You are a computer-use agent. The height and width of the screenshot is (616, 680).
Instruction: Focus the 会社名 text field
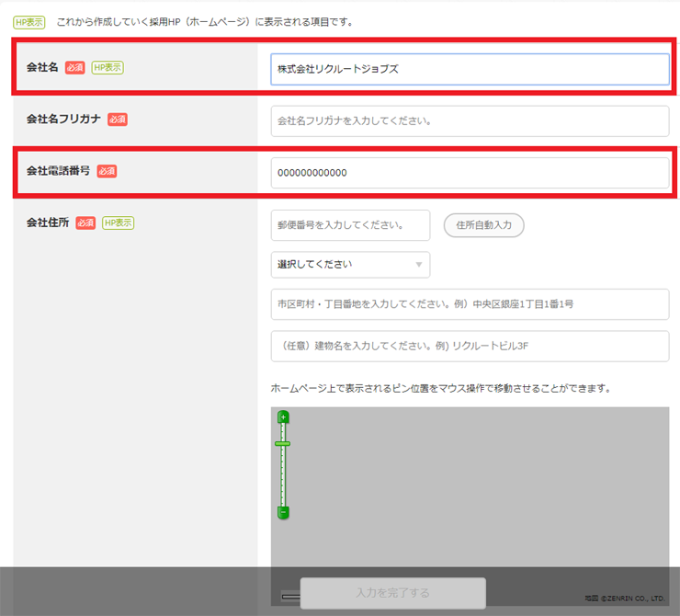(470, 69)
